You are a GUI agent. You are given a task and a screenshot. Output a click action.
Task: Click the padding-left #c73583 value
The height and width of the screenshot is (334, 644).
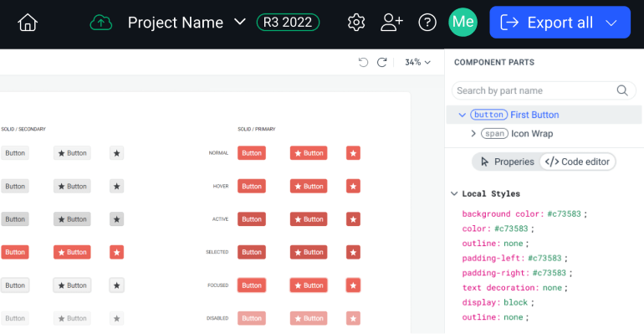tap(544, 259)
